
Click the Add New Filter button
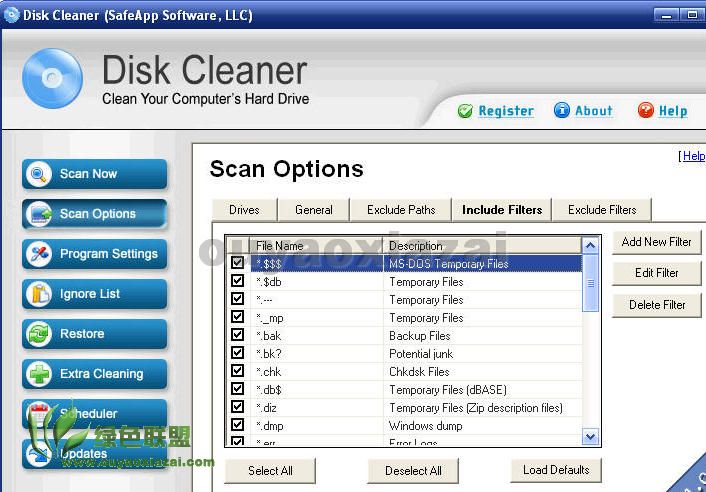[656, 242]
